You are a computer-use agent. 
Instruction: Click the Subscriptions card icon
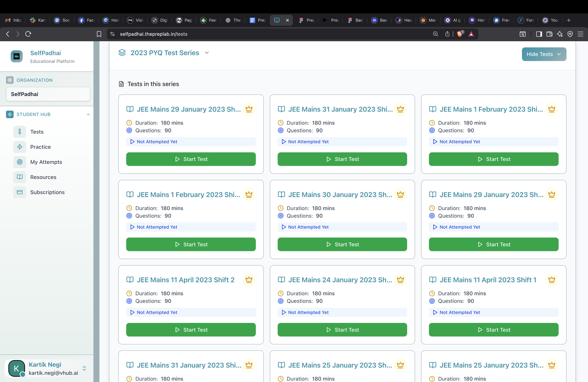pyautogui.click(x=20, y=192)
